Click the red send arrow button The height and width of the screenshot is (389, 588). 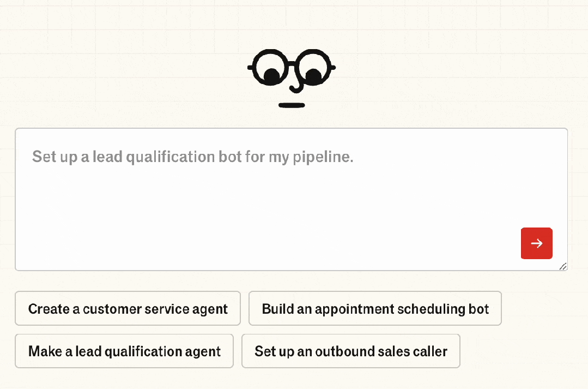point(536,243)
